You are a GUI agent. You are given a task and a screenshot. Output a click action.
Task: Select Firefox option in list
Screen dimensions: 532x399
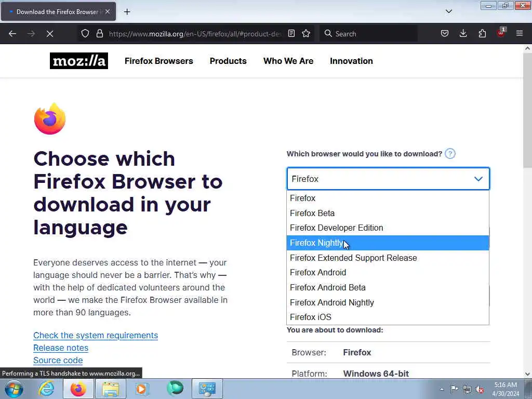[x=388, y=198]
